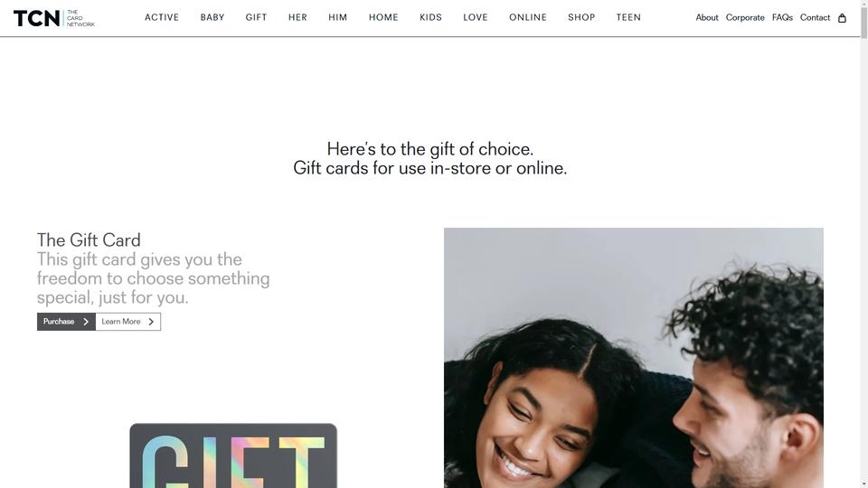Open the BABY category menu
Image resolution: width=868 pixels, height=488 pixels.
[x=212, y=18]
